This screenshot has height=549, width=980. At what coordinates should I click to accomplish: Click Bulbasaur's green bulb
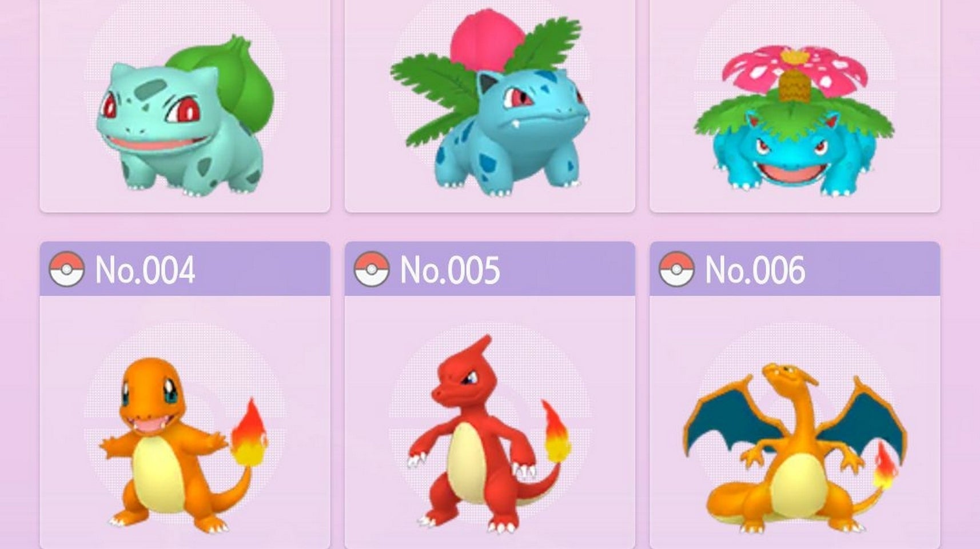(229, 80)
